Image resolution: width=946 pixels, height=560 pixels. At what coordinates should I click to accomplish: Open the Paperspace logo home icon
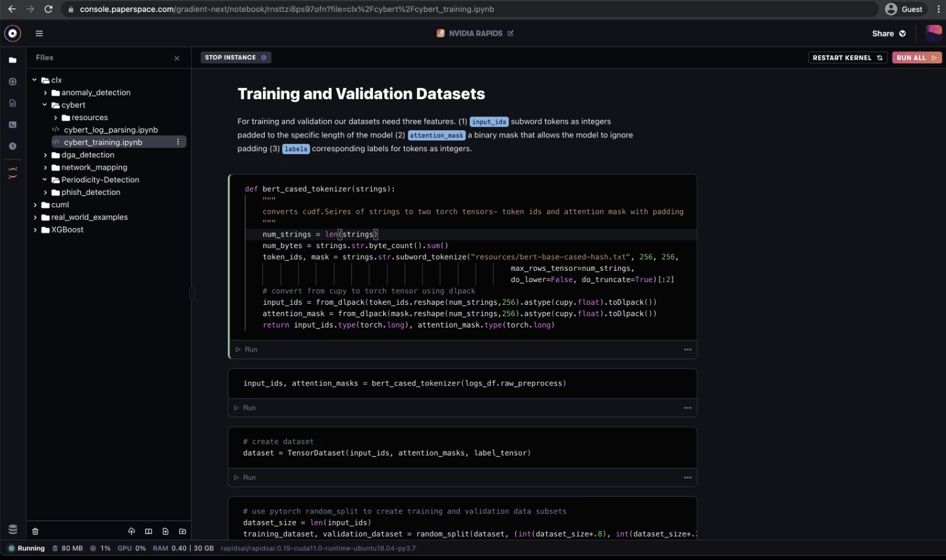[13, 33]
